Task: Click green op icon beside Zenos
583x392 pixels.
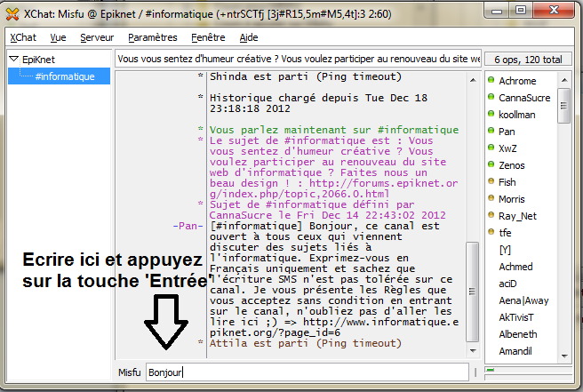Action: pyautogui.click(x=491, y=164)
